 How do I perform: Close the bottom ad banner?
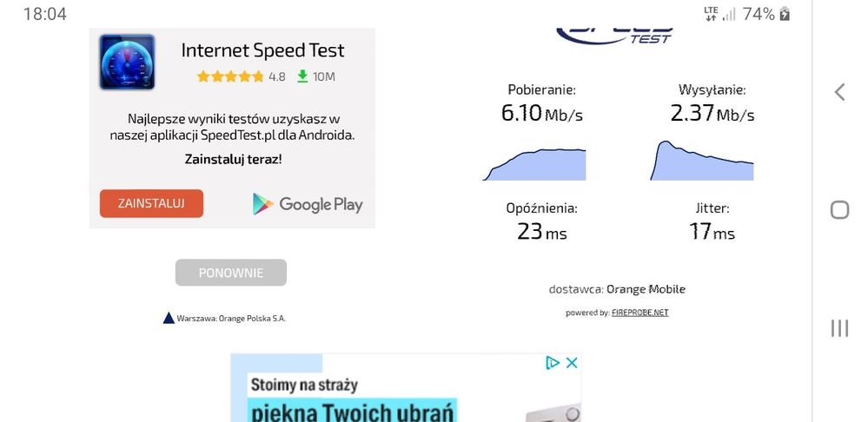572,363
